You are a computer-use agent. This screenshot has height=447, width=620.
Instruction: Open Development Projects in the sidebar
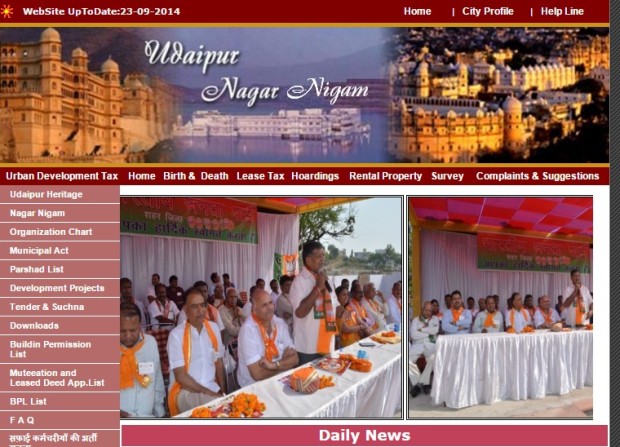(60, 288)
